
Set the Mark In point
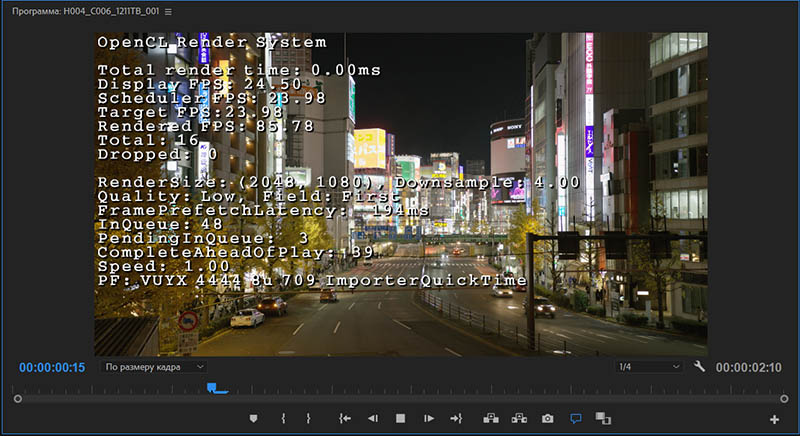coord(283,419)
